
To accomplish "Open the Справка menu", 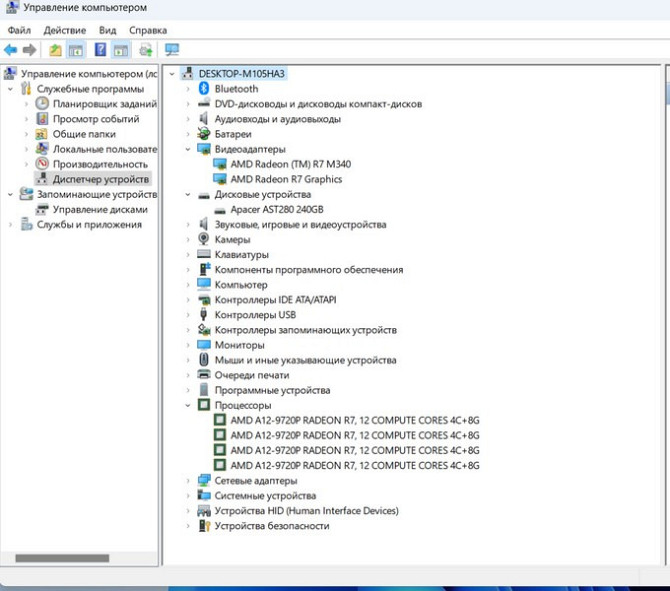I will pyautogui.click(x=148, y=31).
